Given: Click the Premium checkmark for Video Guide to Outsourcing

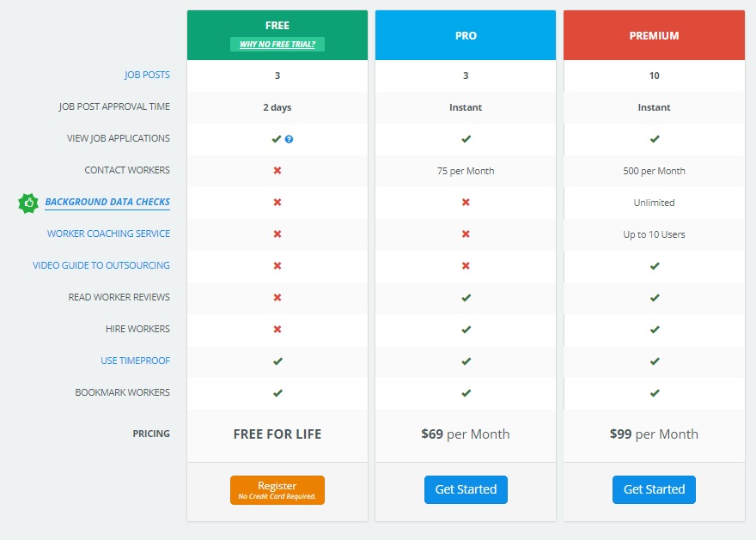Looking at the screenshot, I should [655, 266].
